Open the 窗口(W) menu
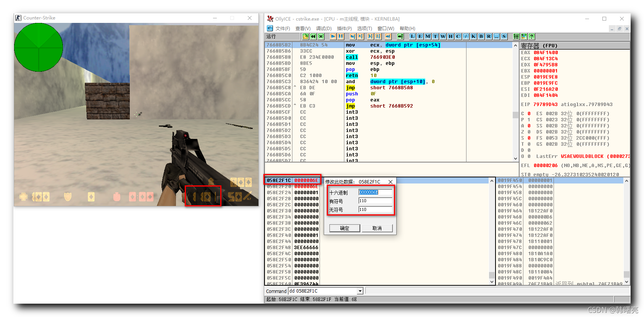This screenshot has height=317, width=644. (x=386, y=29)
